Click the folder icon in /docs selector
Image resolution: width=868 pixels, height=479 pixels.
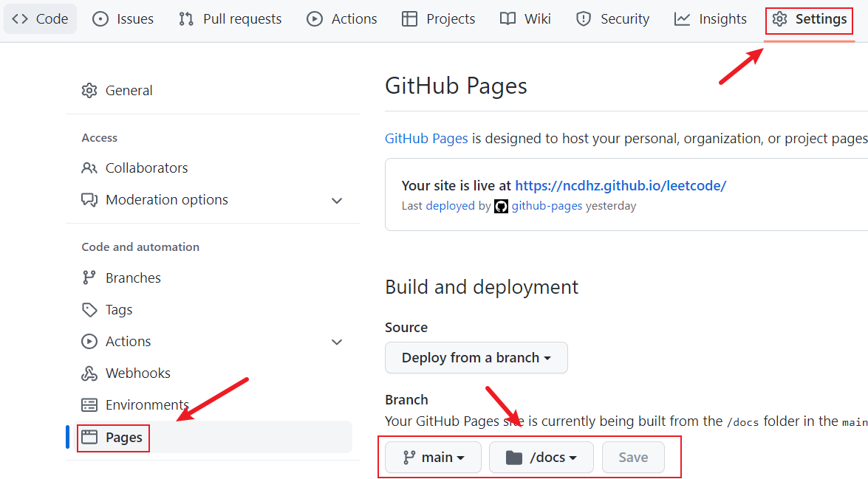(x=513, y=458)
